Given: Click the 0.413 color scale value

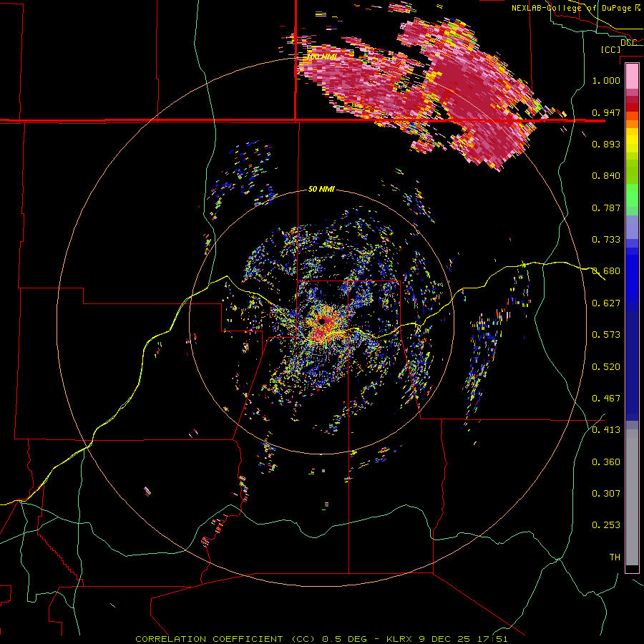Looking at the screenshot, I should (606, 430).
